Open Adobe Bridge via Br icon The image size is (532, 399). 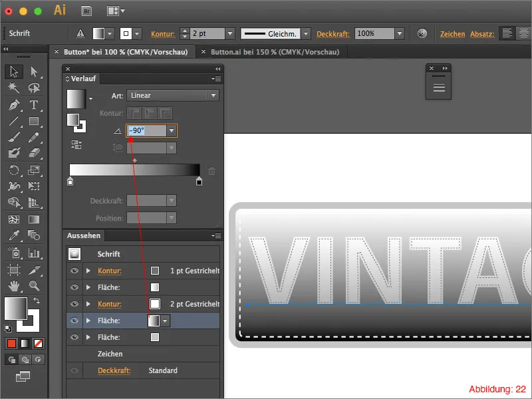87,11
